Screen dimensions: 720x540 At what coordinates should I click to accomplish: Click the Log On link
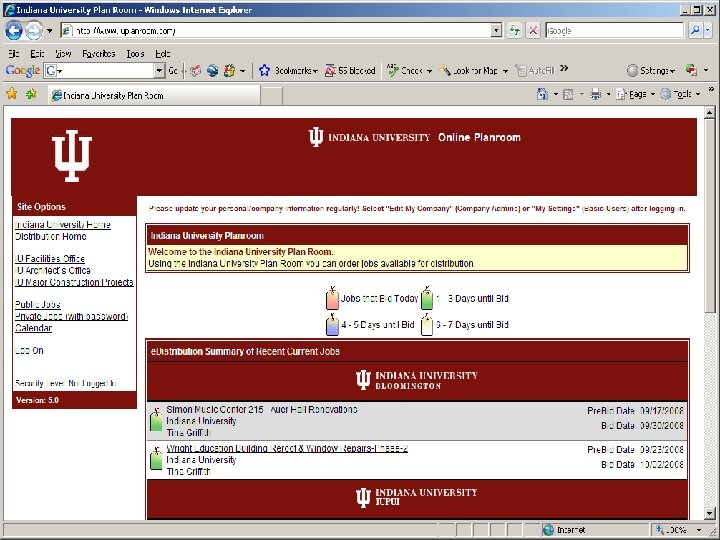(x=29, y=350)
